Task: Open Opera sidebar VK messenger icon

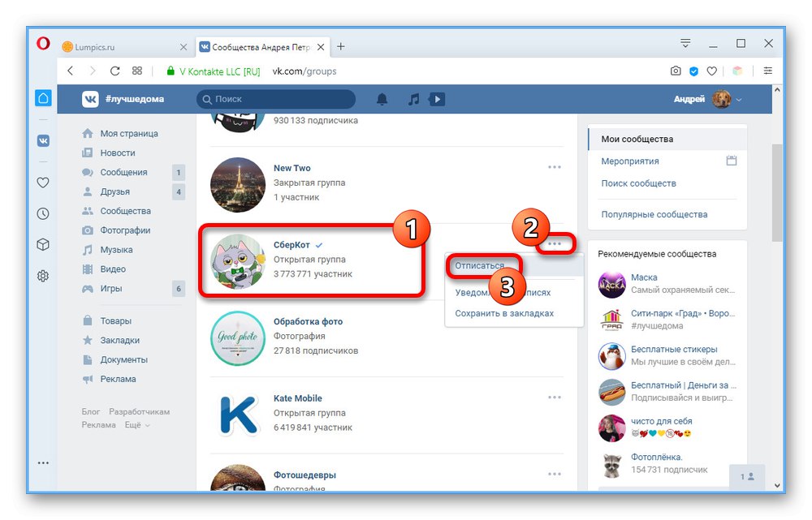Action: (44, 140)
